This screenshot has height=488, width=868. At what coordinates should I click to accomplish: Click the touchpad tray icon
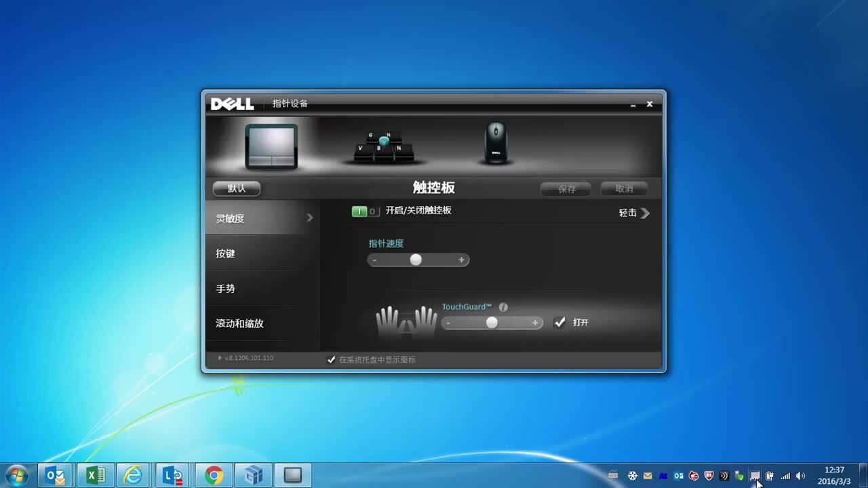[x=755, y=476]
